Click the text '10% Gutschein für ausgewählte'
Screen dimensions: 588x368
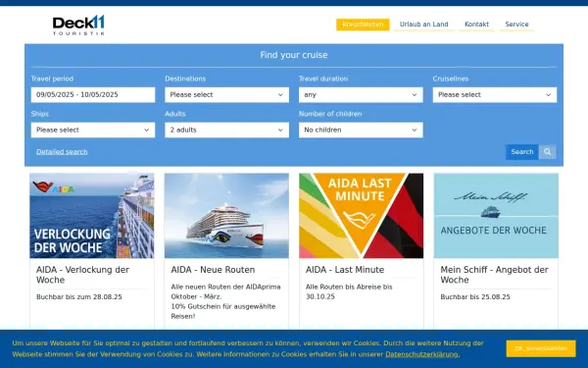223,306
